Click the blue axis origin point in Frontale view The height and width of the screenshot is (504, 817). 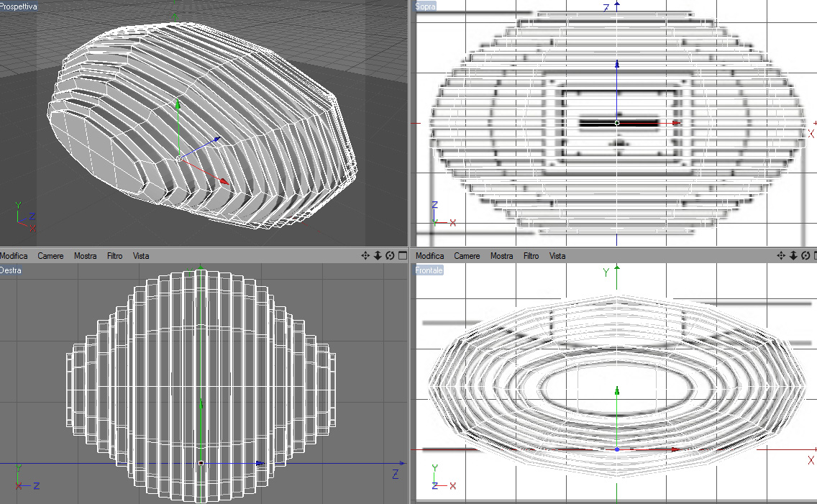coord(617,449)
